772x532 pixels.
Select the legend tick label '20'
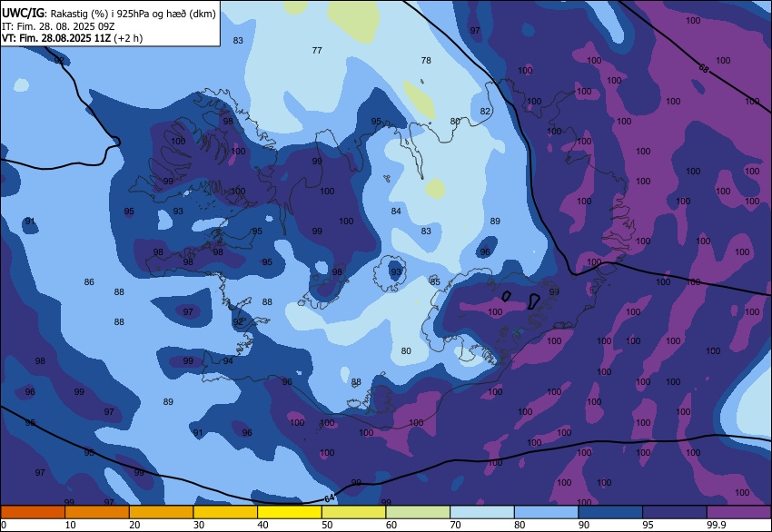click(x=134, y=525)
